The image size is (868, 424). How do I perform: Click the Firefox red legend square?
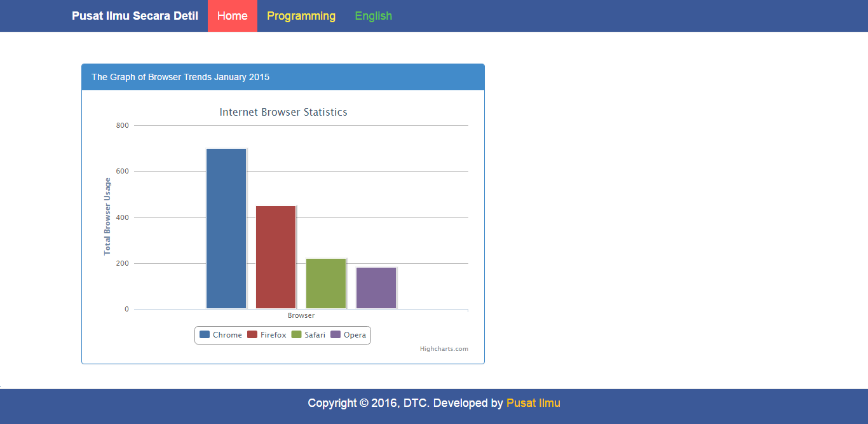click(252, 334)
